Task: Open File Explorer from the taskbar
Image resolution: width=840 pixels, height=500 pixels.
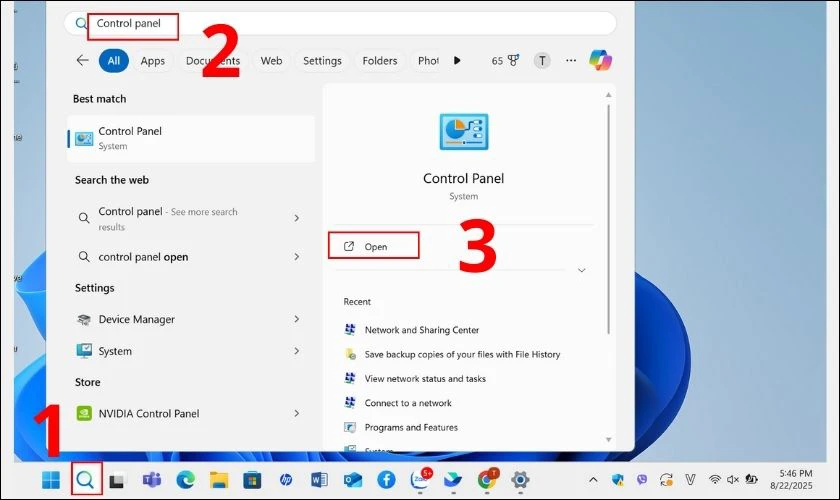Action: coord(219,480)
